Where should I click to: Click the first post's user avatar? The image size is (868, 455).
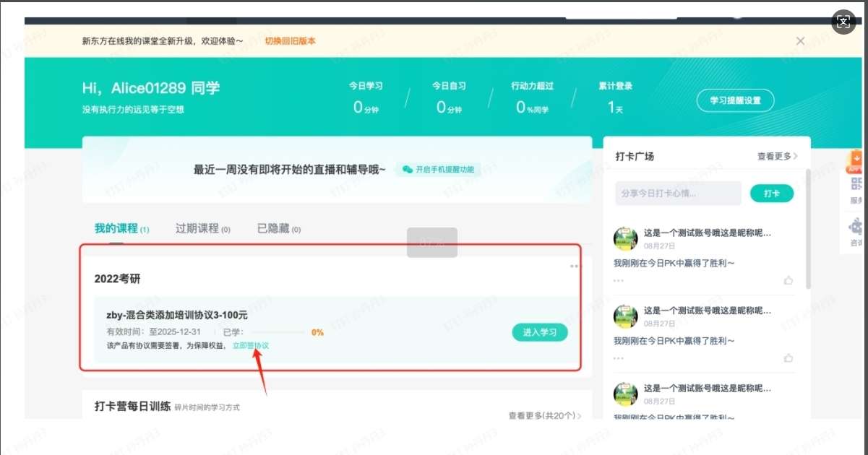625,239
